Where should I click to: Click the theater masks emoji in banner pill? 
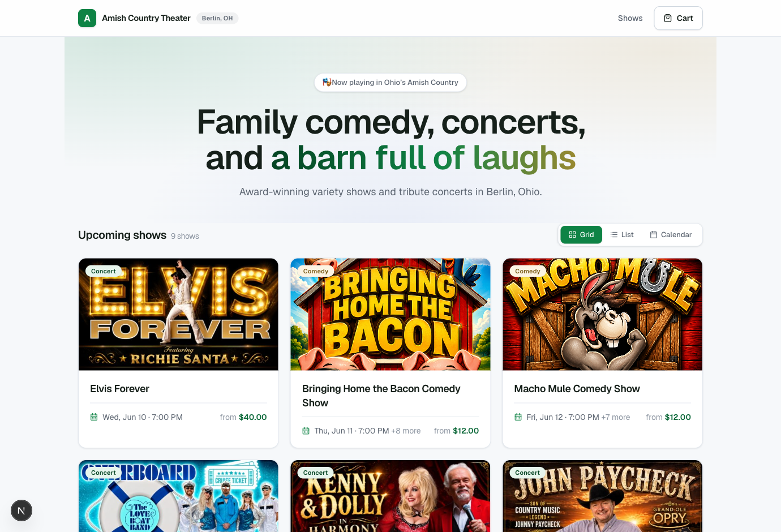(327, 82)
